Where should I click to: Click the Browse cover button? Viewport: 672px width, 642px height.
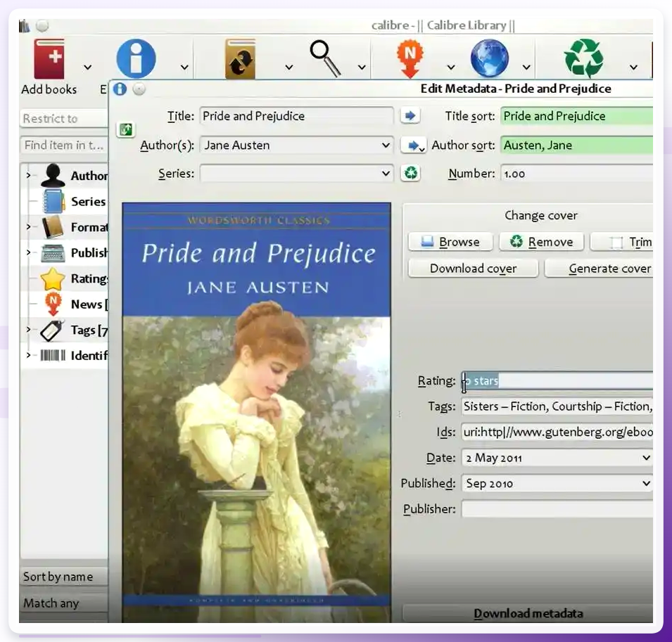coord(451,242)
